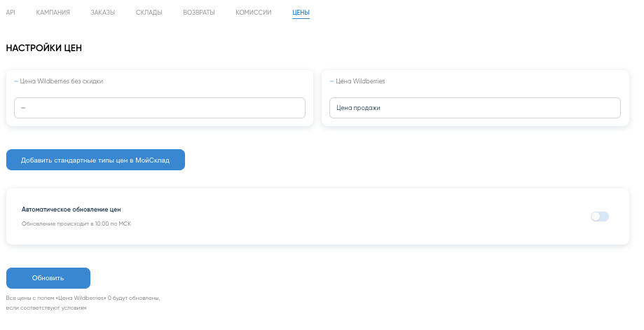Go to the ЗАКАЗЫ tab
Screen dimensions: 644x330
103,13
